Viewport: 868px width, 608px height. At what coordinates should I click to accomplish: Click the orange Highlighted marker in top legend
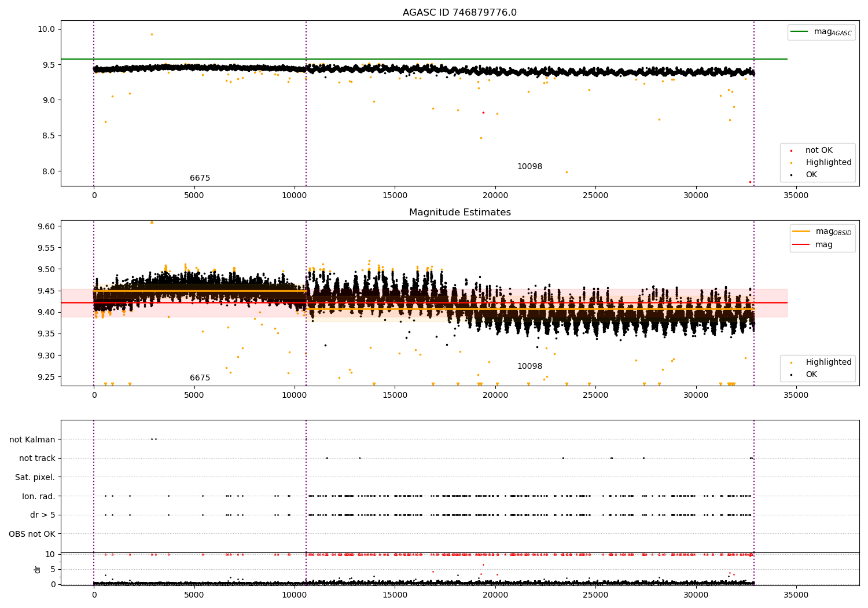coord(791,163)
